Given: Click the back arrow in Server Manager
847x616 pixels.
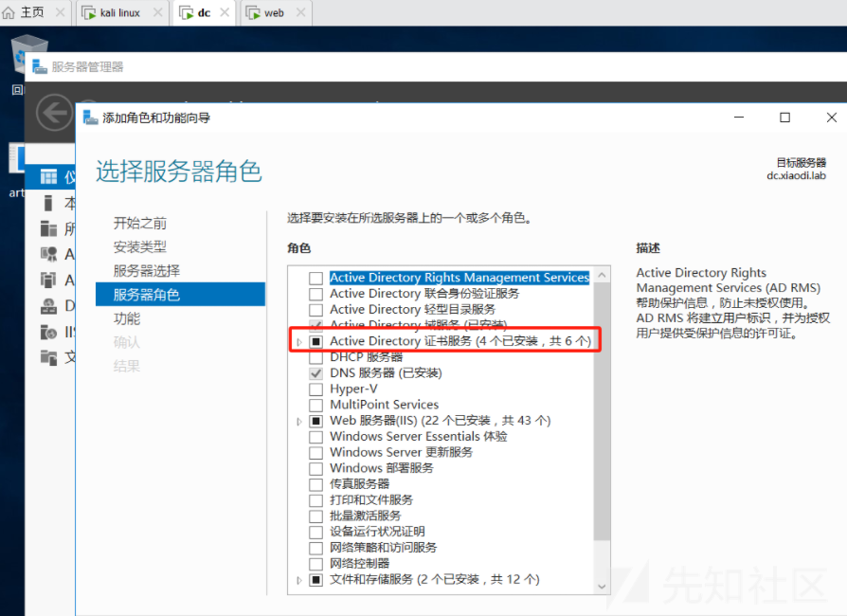Looking at the screenshot, I should pos(54,113).
